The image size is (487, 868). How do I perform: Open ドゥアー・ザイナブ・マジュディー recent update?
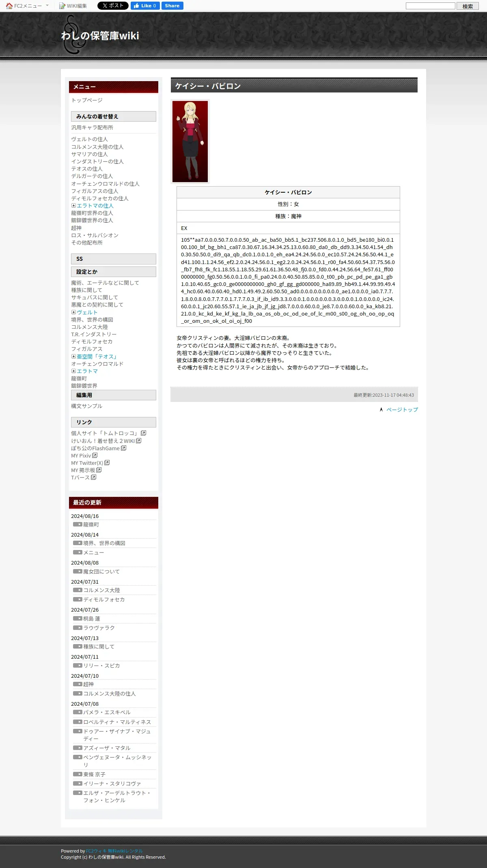pos(117,735)
